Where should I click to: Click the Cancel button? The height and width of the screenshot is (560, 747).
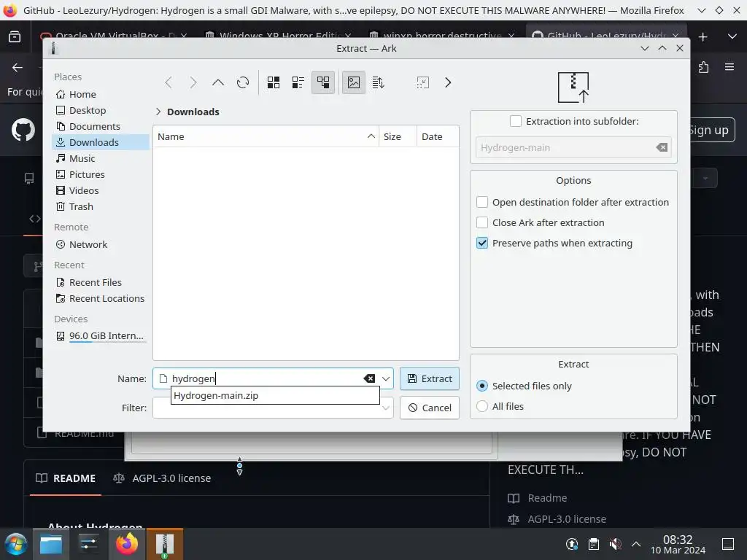(x=430, y=408)
